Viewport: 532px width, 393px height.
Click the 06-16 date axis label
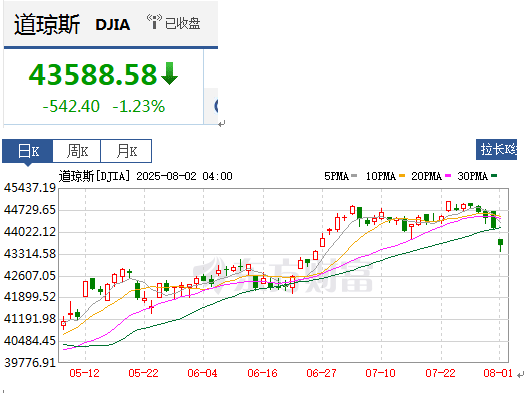tap(263, 373)
